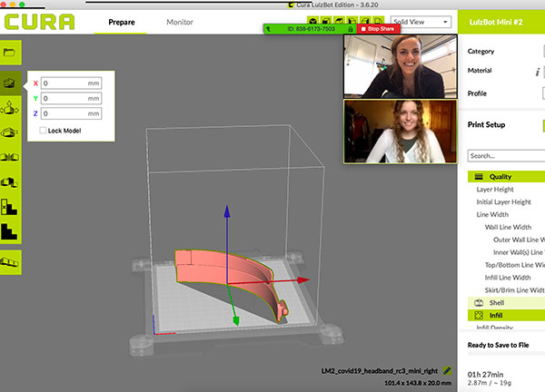Click the blue Z-axis arrow handle
Viewport: 545px width, 392px height.
[227, 211]
